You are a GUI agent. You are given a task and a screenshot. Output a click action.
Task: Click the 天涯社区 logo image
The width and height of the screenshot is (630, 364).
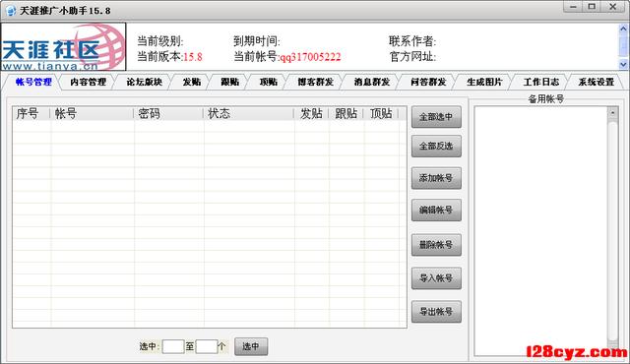(63, 47)
